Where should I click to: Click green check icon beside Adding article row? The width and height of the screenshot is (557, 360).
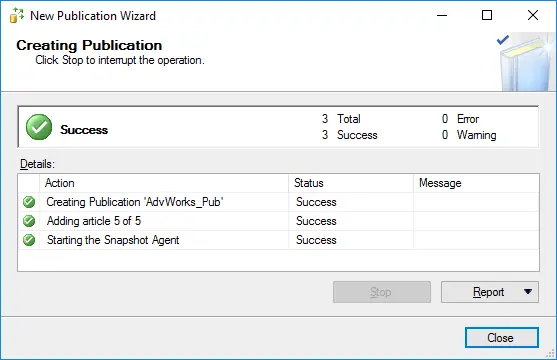(29, 221)
